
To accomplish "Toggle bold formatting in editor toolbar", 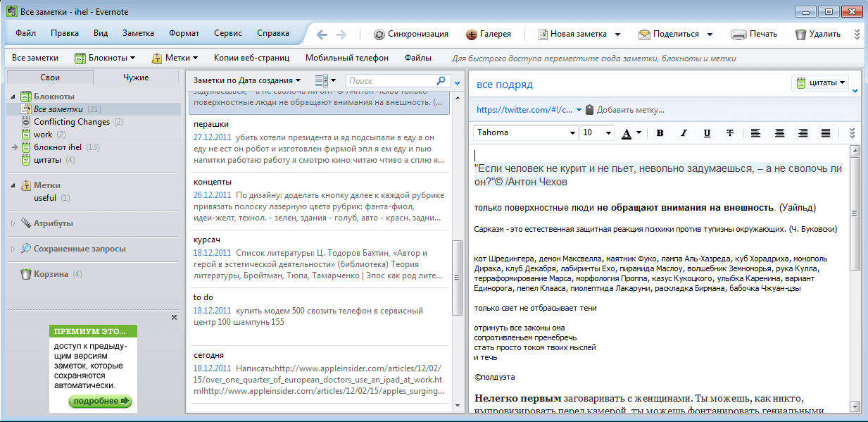I will coord(660,132).
